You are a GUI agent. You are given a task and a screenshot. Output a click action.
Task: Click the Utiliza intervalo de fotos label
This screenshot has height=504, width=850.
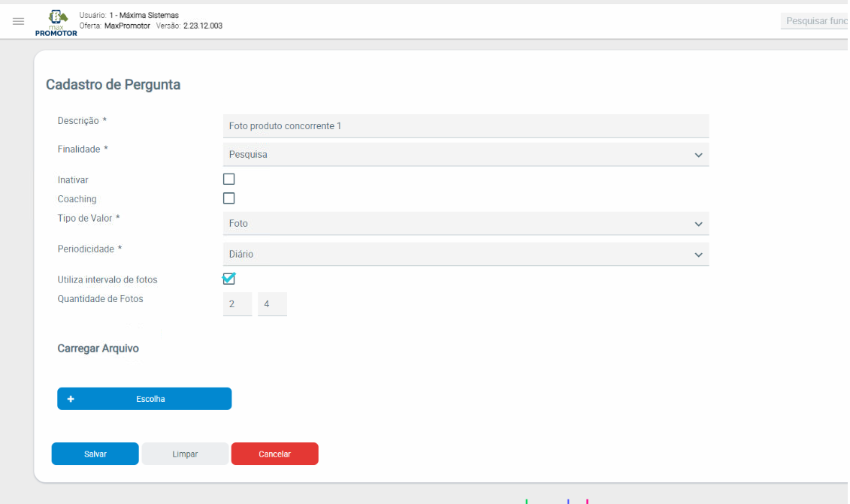click(x=107, y=279)
